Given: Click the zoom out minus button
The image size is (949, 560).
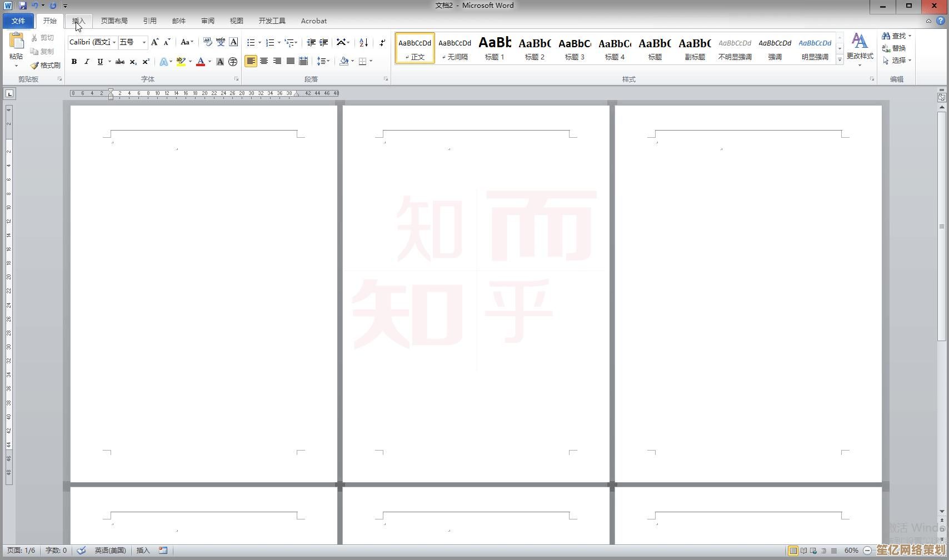Looking at the screenshot, I should (x=867, y=551).
